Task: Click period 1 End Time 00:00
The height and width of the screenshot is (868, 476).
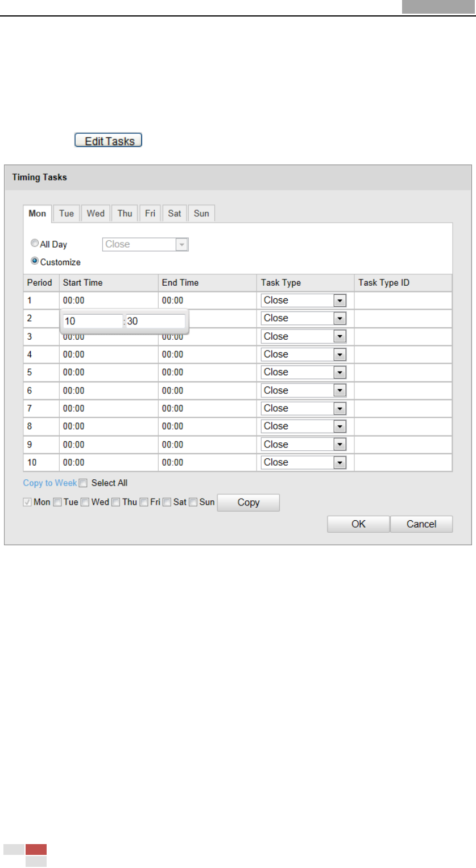Action: (207, 301)
